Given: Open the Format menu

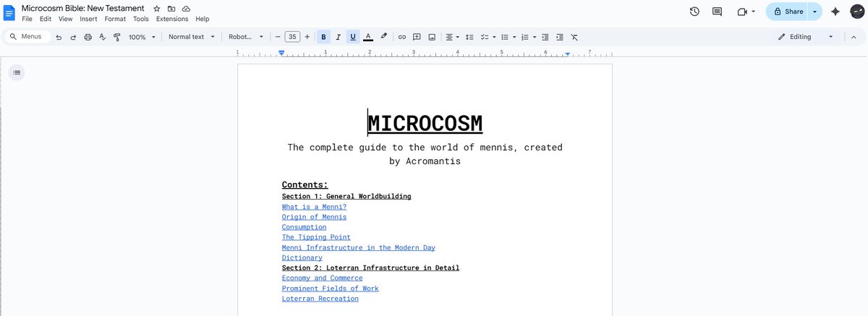Looking at the screenshot, I should [x=115, y=19].
